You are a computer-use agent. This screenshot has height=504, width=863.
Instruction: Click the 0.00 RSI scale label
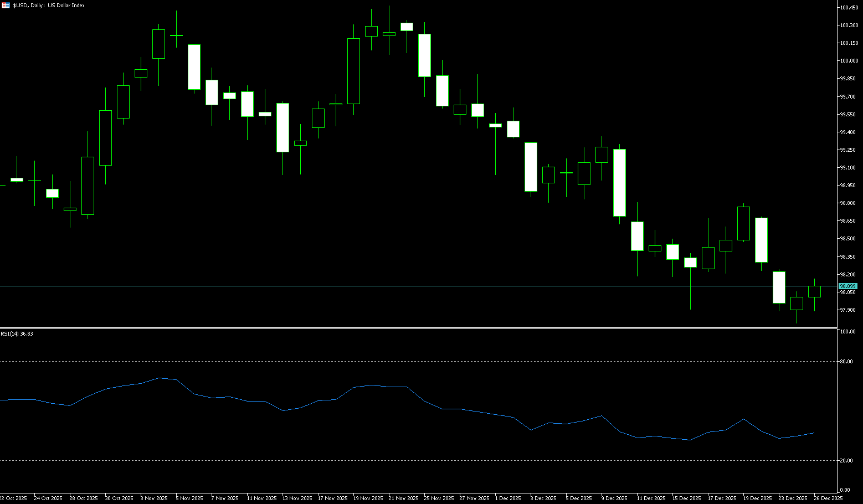[x=845, y=490]
